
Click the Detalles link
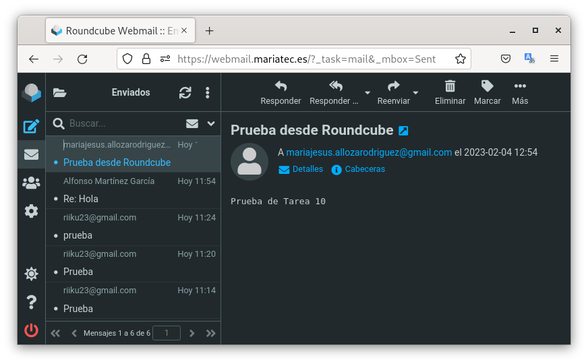301,169
